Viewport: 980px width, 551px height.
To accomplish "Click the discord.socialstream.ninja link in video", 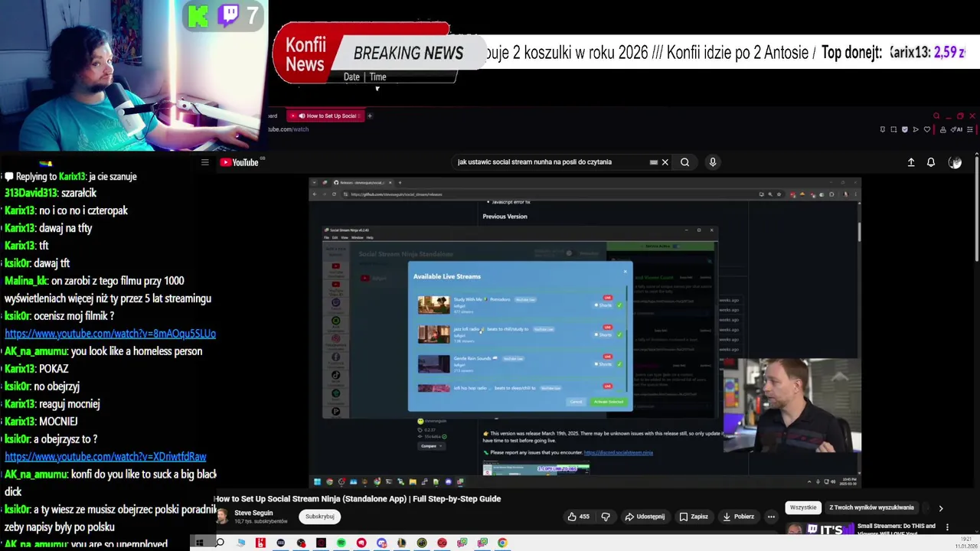I will 618,452.
